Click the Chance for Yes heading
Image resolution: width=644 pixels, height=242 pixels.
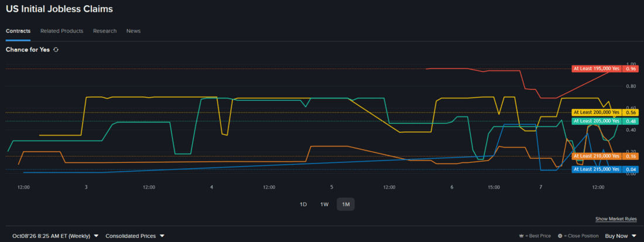tap(28, 50)
